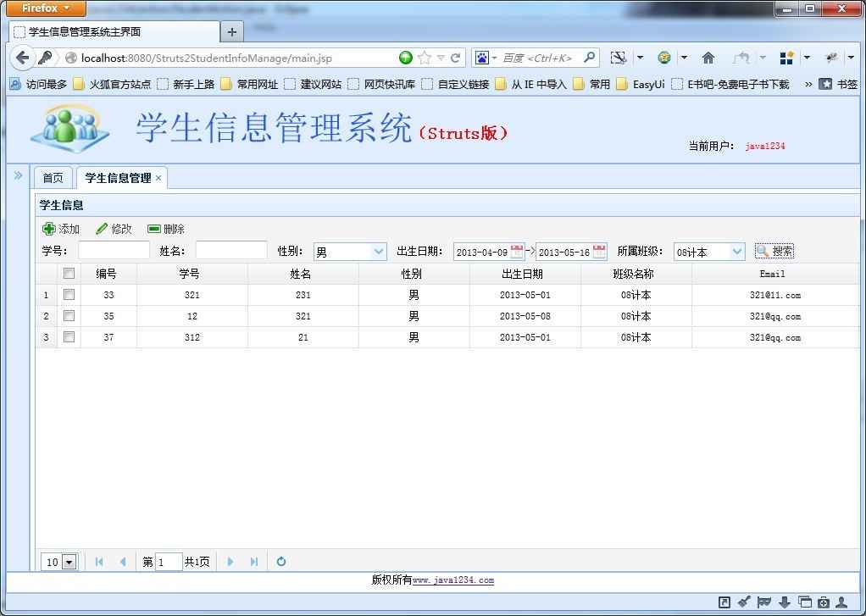Image resolution: width=866 pixels, height=616 pixels.
Task: Click the green plus 添加 (add) button
Action: [x=61, y=229]
